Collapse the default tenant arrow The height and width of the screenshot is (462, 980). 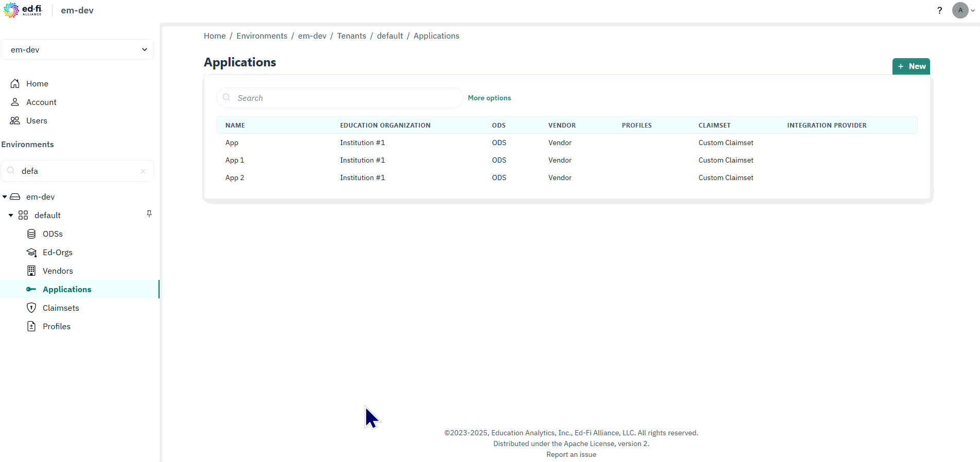(11, 215)
